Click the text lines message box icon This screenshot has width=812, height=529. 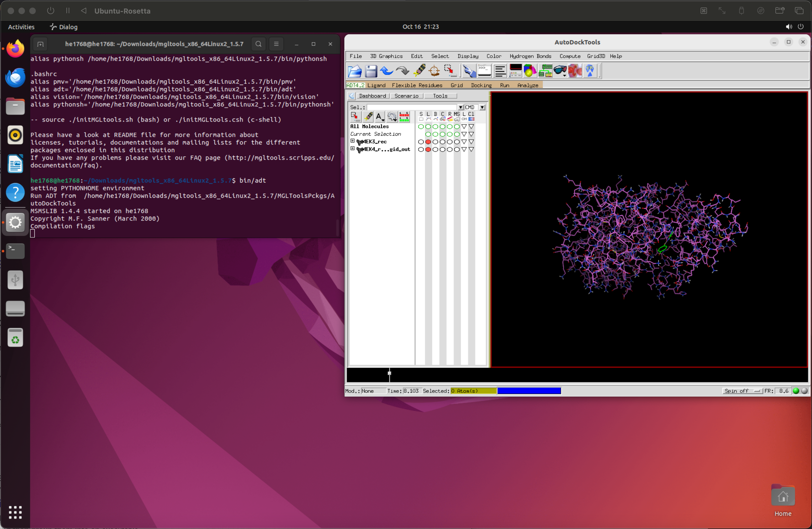point(500,71)
